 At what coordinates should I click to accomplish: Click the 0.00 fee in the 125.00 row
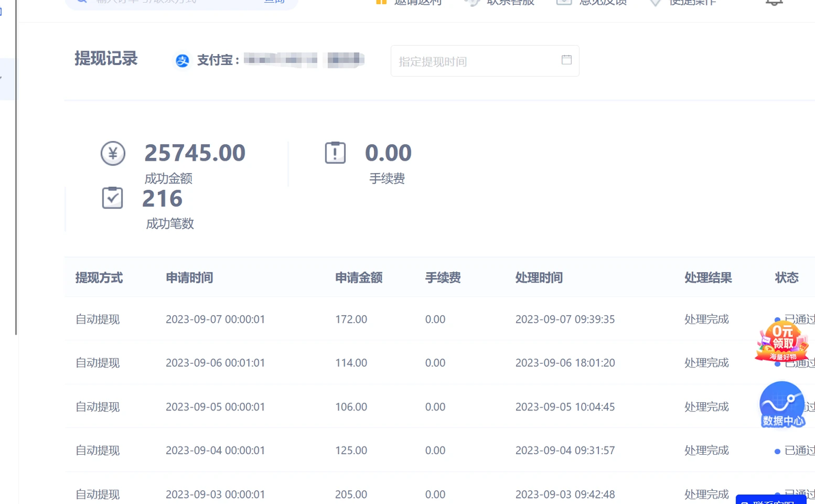435,451
